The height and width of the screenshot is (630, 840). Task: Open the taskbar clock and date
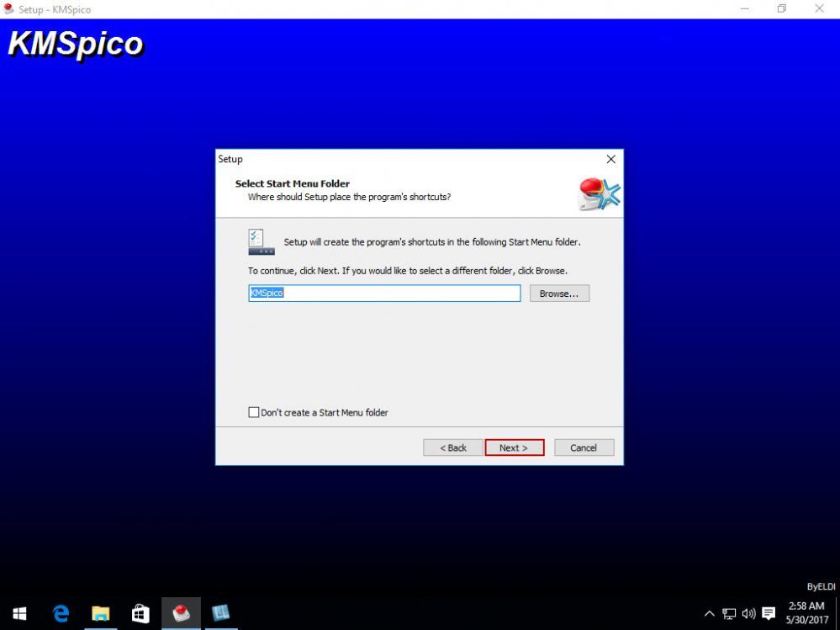point(806,613)
